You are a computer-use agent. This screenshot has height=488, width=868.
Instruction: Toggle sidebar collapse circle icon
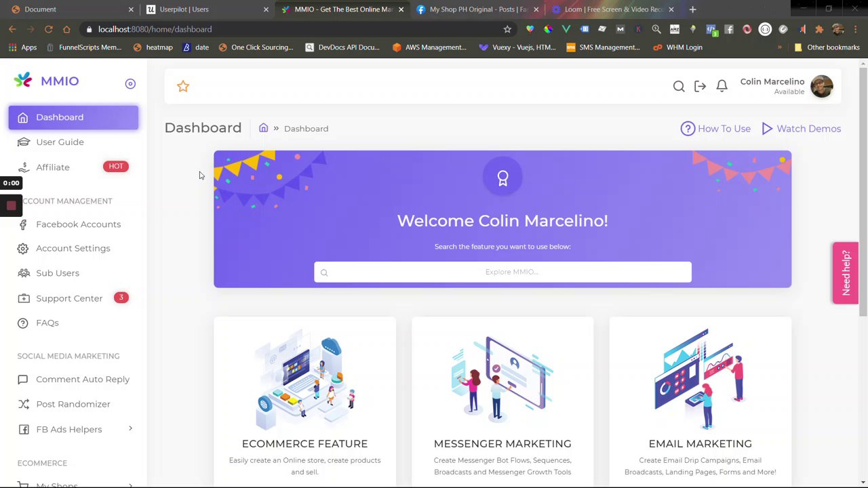[130, 83]
